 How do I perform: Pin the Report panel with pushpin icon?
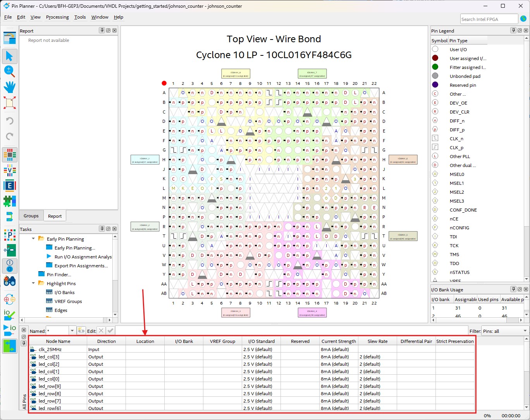(x=102, y=31)
